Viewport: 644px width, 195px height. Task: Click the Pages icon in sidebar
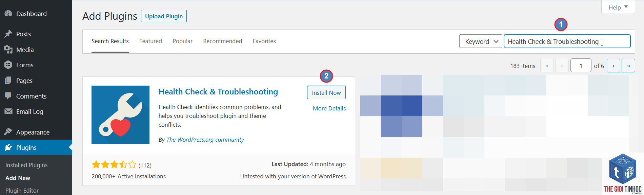click(8, 81)
